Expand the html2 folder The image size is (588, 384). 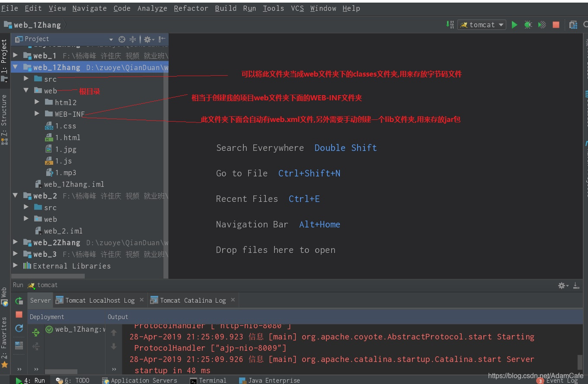(37, 102)
